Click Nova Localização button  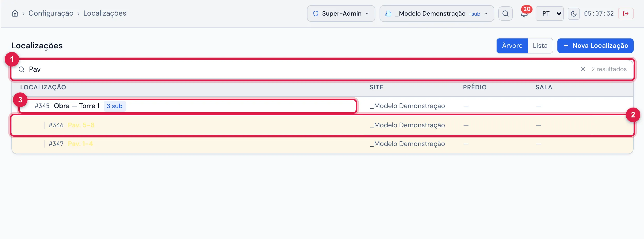(x=595, y=46)
